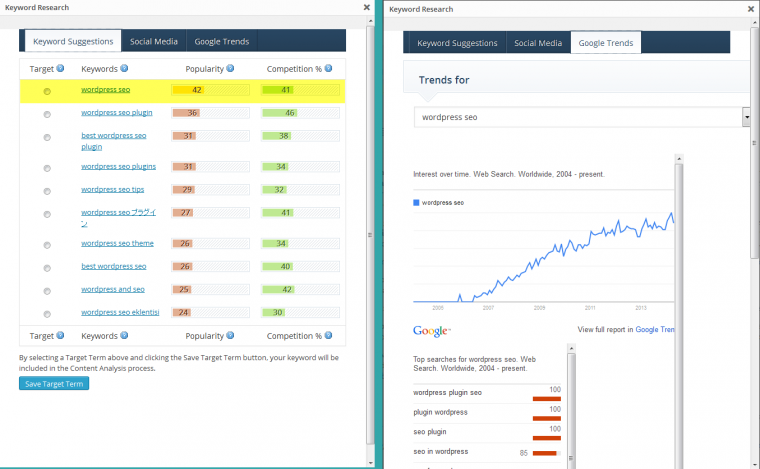The image size is (760, 469).
Task: Select target radio for wordpress seo tips
Action: [47, 191]
